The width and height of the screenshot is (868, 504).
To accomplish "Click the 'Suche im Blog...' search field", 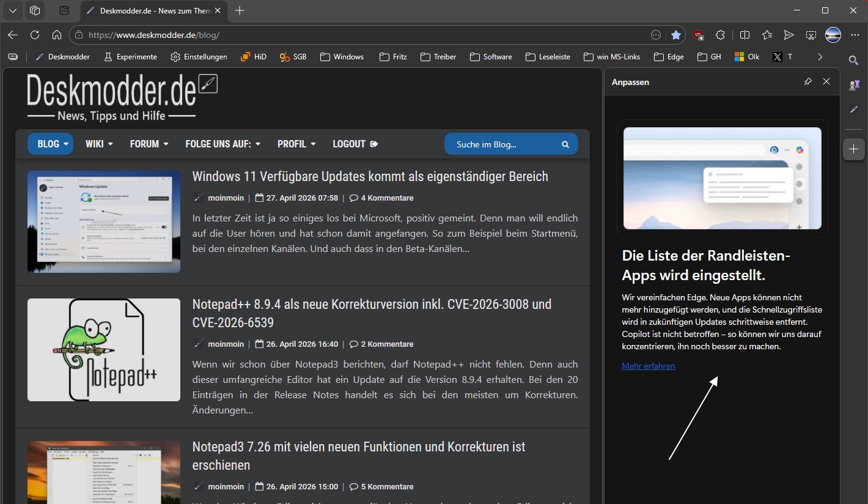I will (504, 144).
